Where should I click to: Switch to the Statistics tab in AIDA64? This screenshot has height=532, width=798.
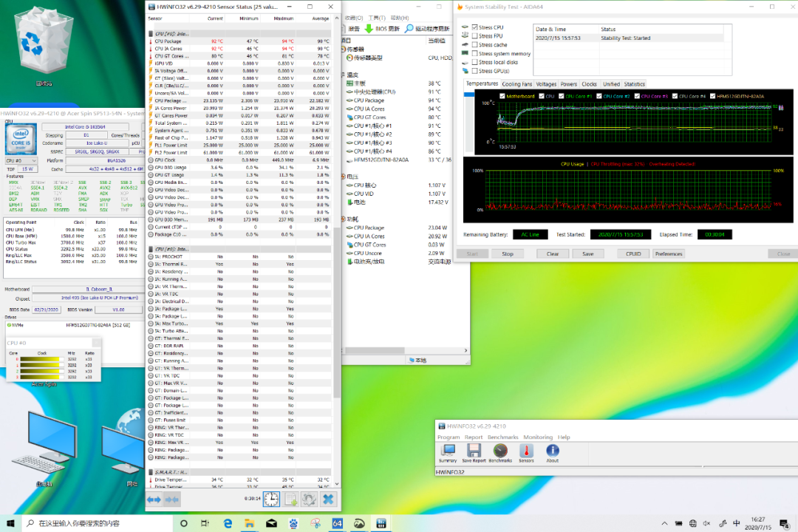pos(634,84)
